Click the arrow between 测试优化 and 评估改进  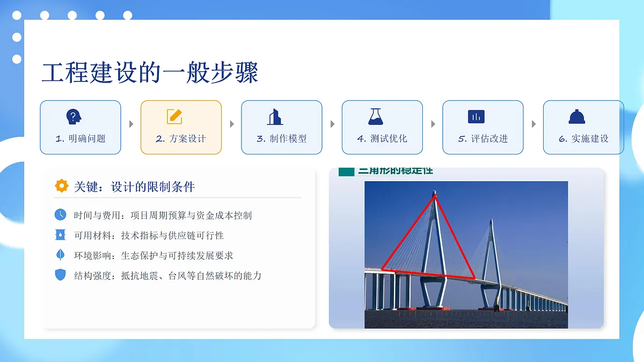tap(433, 124)
